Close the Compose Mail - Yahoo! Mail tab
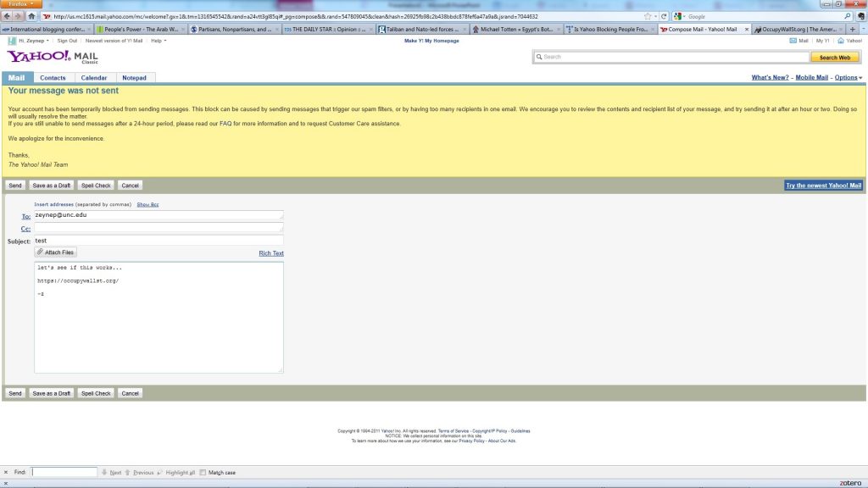Image resolution: width=868 pixels, height=488 pixels. (x=746, y=30)
